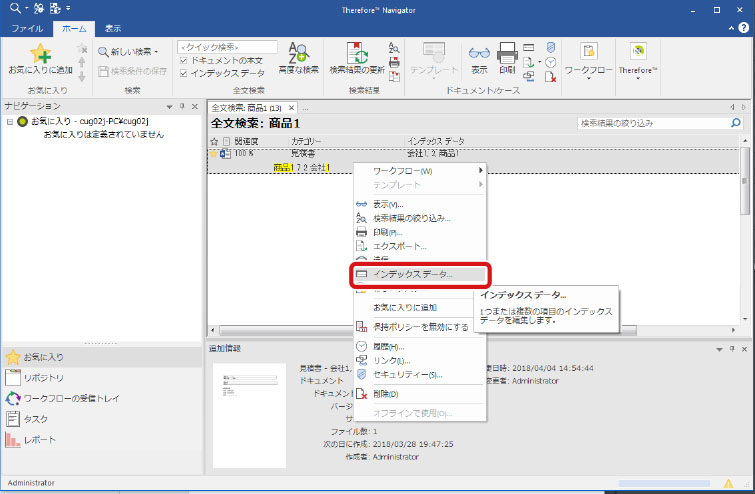755x494 pixels.
Task: Collapse the お気に入り tree node in navigation
Action: pos(9,122)
